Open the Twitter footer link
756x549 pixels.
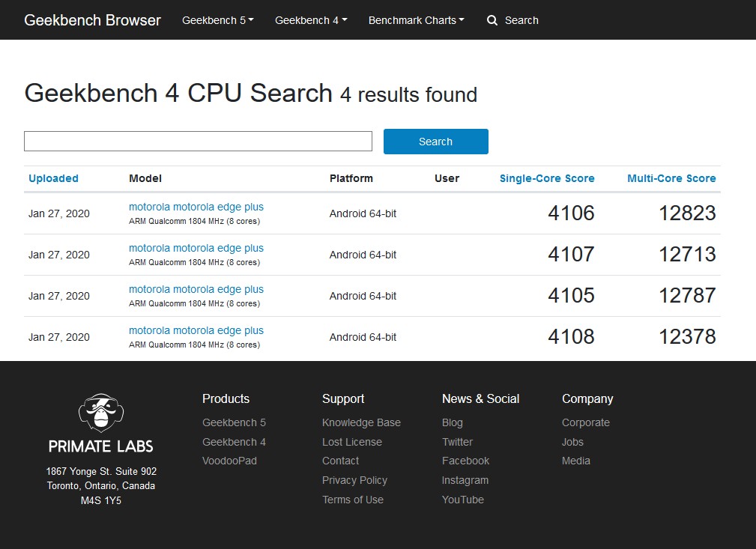(x=457, y=442)
